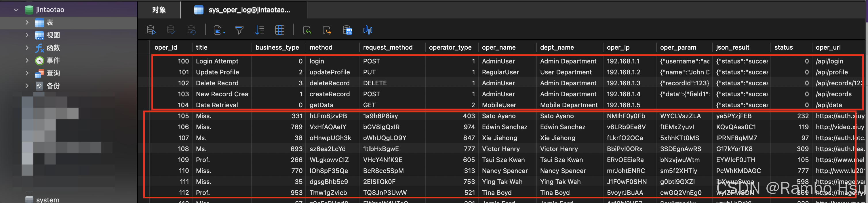The height and width of the screenshot is (203, 868).
Task: Click the 查询 query icon in the tree
Action: (40, 73)
